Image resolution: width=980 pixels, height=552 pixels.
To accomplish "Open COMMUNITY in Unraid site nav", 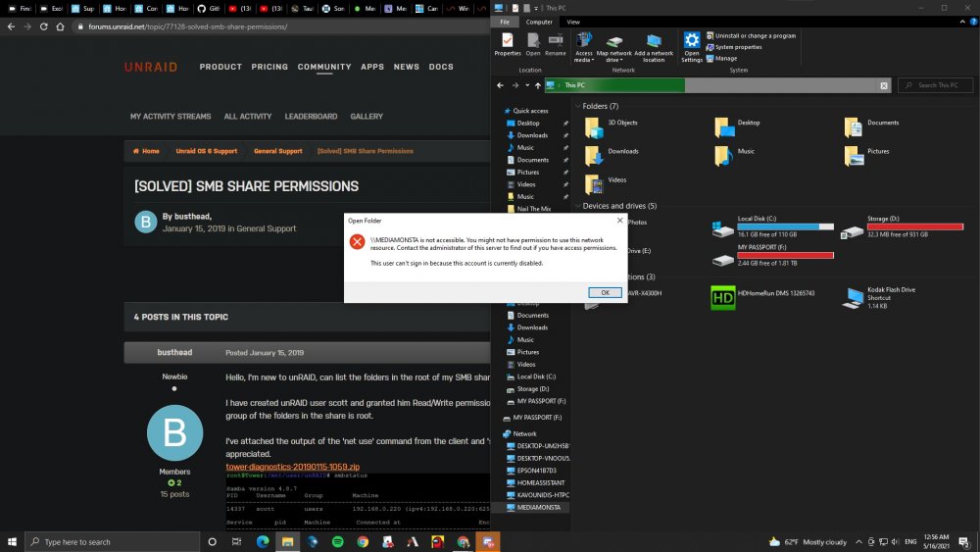I will [323, 67].
